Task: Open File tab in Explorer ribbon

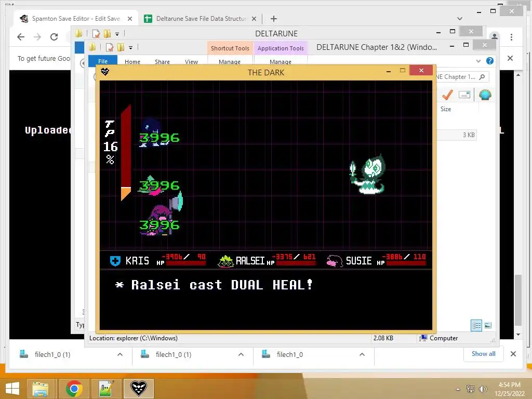Action: pyautogui.click(x=103, y=61)
